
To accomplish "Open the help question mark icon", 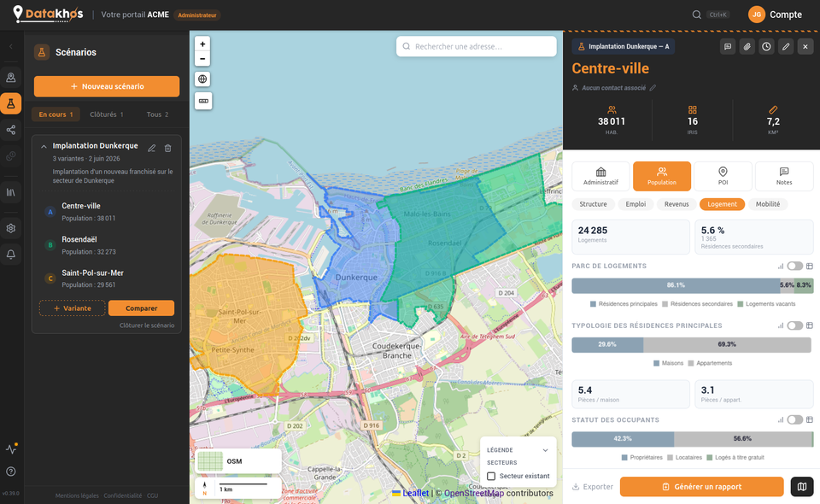I will tap(11, 472).
